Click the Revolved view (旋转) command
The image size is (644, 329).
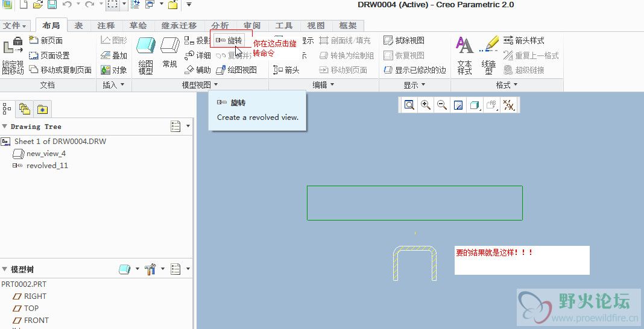[x=229, y=40]
